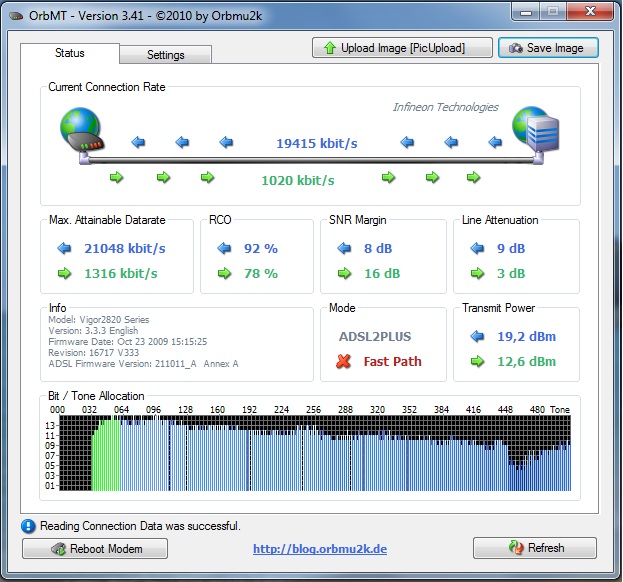
Task: Click the Reading Connection Data status message
Action: point(140,526)
